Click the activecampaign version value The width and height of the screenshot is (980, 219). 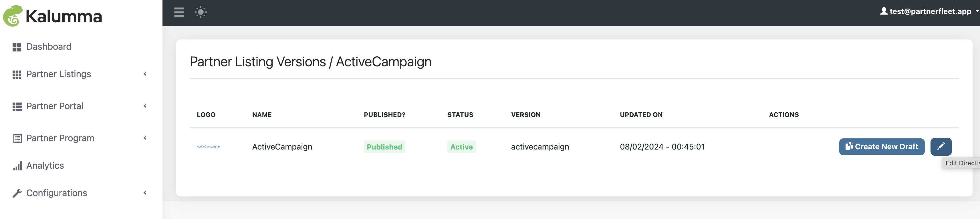click(540, 147)
